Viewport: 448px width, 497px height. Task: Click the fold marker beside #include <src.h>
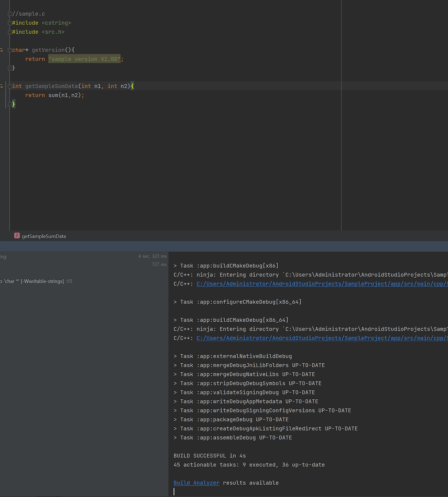coord(10,31)
